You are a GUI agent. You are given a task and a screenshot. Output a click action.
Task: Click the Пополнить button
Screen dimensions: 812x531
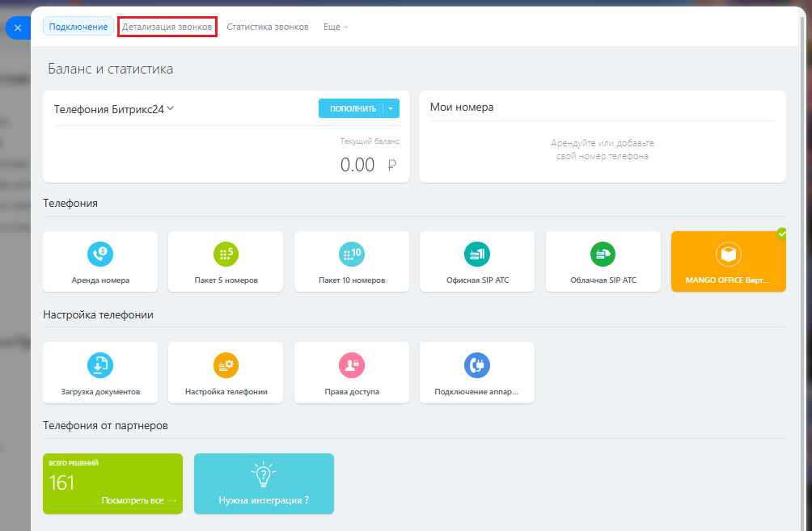click(x=353, y=108)
